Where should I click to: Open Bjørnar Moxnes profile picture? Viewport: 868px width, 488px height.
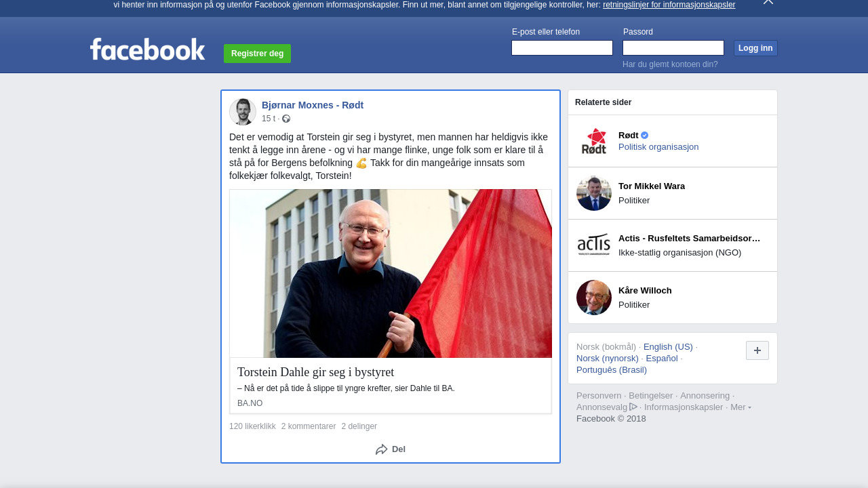point(243,112)
